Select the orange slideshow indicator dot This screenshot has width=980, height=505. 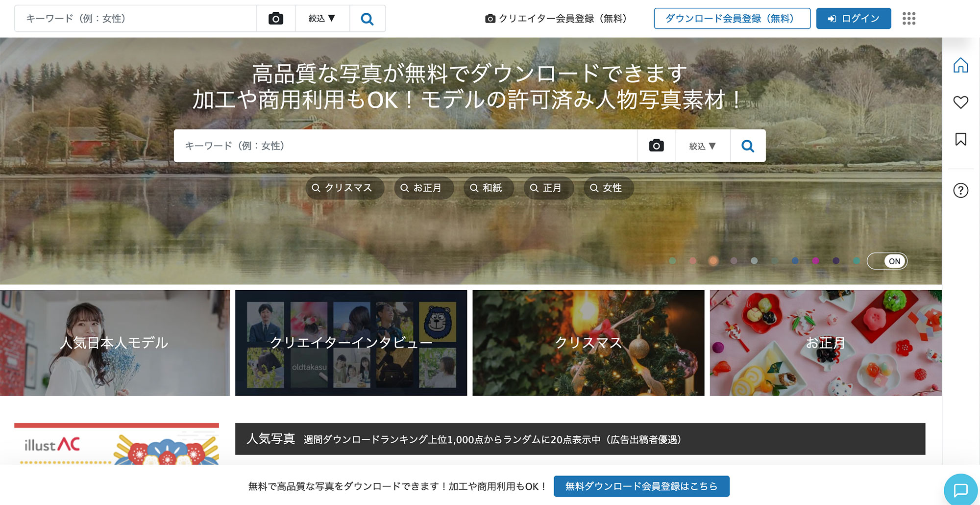pyautogui.click(x=713, y=261)
